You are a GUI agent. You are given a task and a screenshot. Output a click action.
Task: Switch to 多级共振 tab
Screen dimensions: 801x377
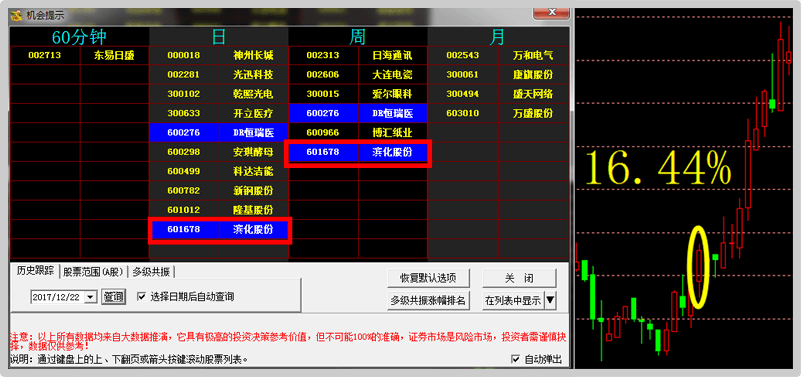[151, 272]
